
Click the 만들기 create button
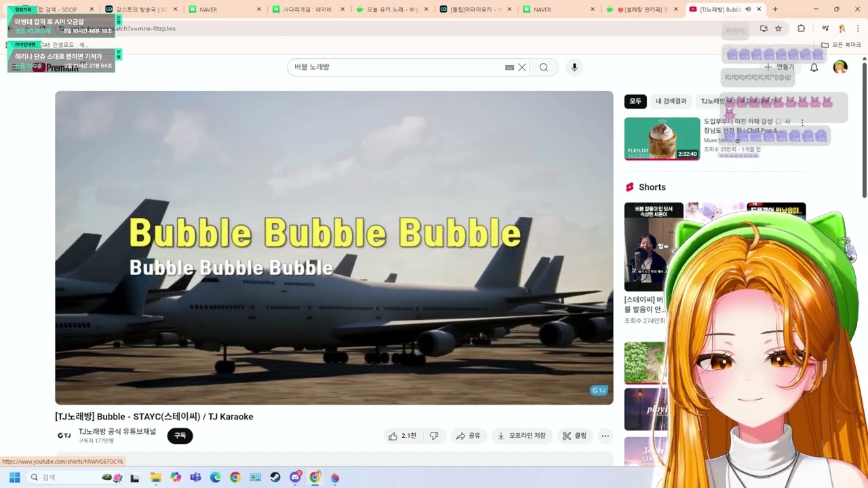pyautogui.click(x=779, y=67)
